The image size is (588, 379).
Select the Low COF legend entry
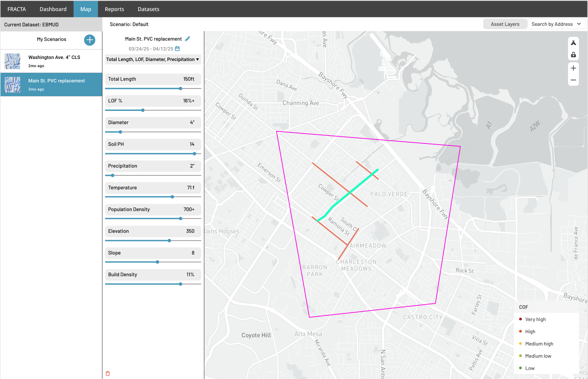(527, 368)
